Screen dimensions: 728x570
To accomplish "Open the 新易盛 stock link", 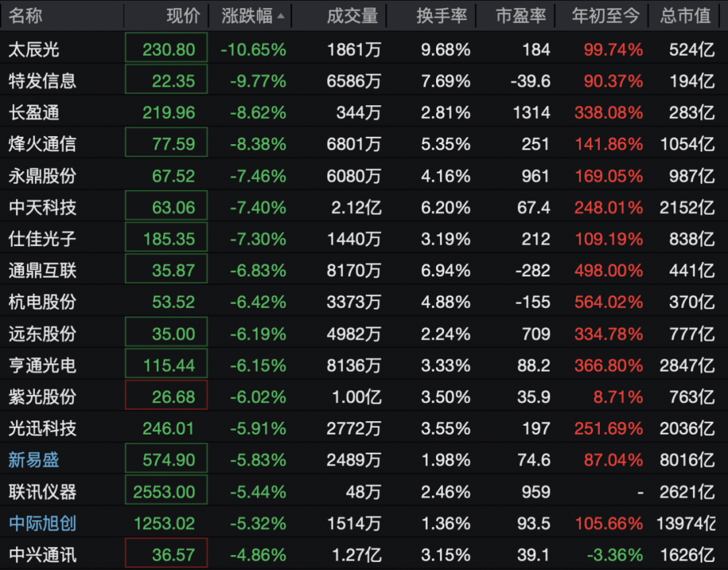I will pyautogui.click(x=34, y=460).
